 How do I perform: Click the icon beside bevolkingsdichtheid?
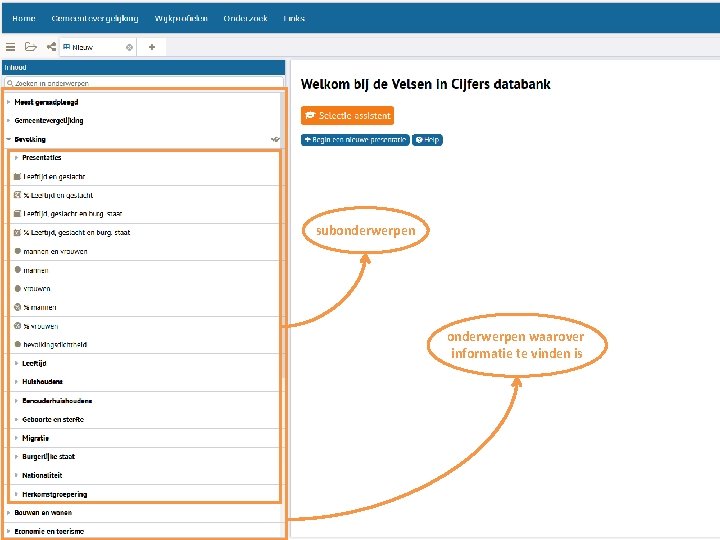tap(17, 344)
